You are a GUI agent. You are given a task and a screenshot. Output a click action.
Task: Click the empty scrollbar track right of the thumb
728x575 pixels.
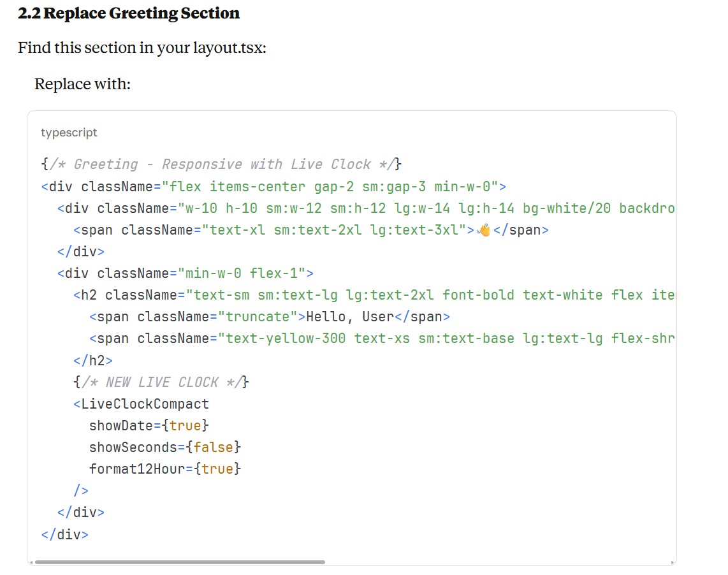(x=497, y=562)
